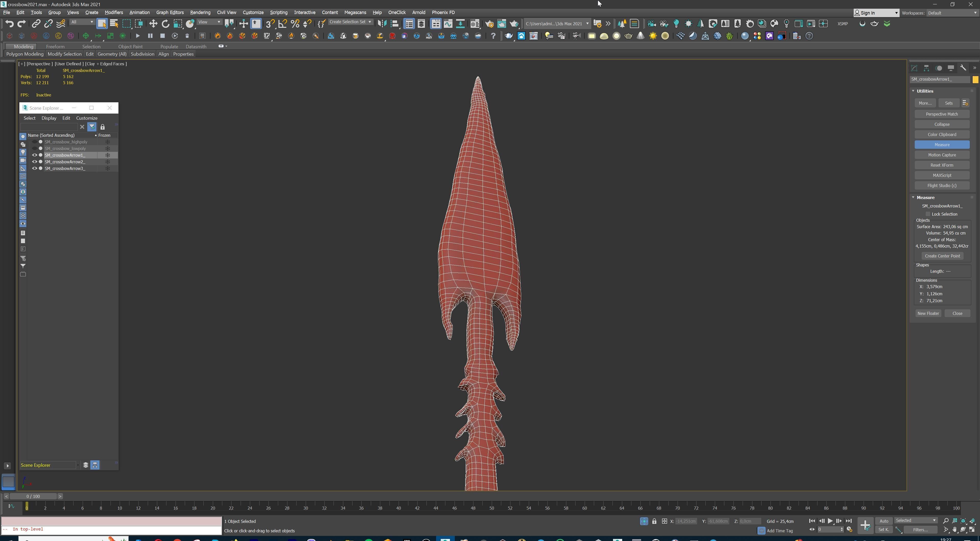Image resolution: width=980 pixels, height=541 pixels.
Task: Toggle the 3D Snaps icon
Action: click(270, 23)
